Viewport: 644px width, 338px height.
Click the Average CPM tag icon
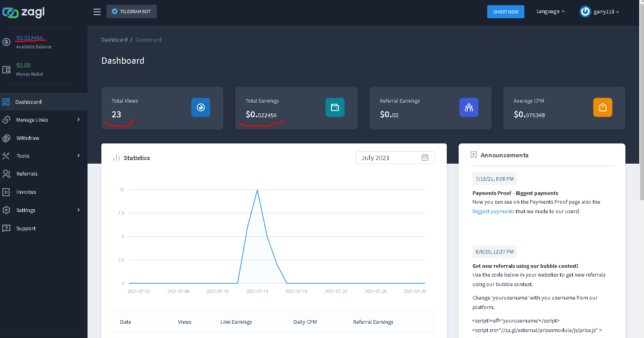pos(603,107)
